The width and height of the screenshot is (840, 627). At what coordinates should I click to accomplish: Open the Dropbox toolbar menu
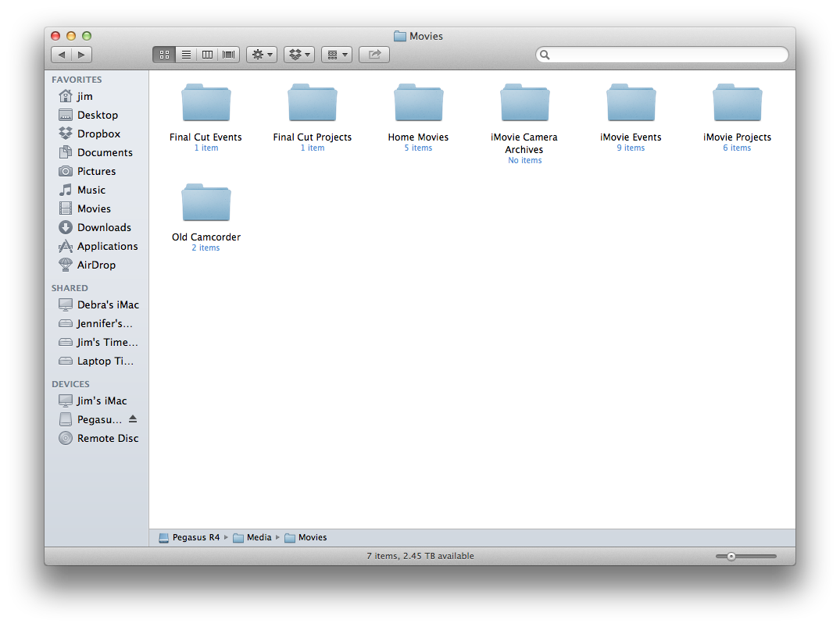[299, 55]
